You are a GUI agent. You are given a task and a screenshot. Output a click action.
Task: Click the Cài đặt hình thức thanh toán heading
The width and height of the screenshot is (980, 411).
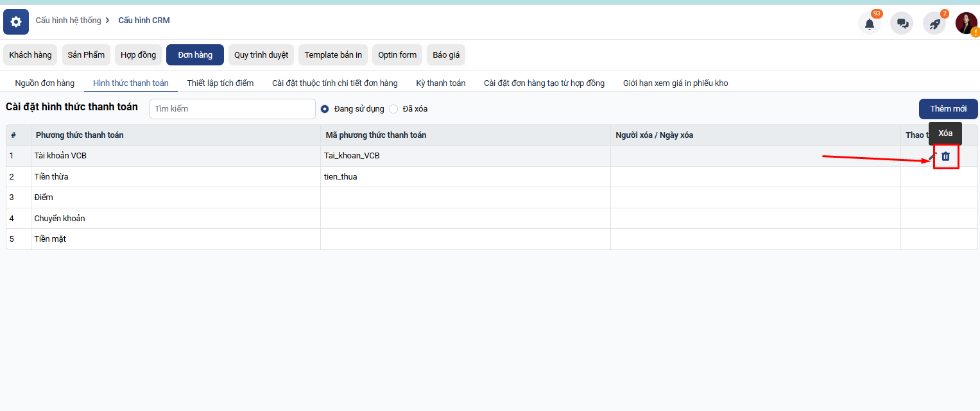(x=72, y=107)
